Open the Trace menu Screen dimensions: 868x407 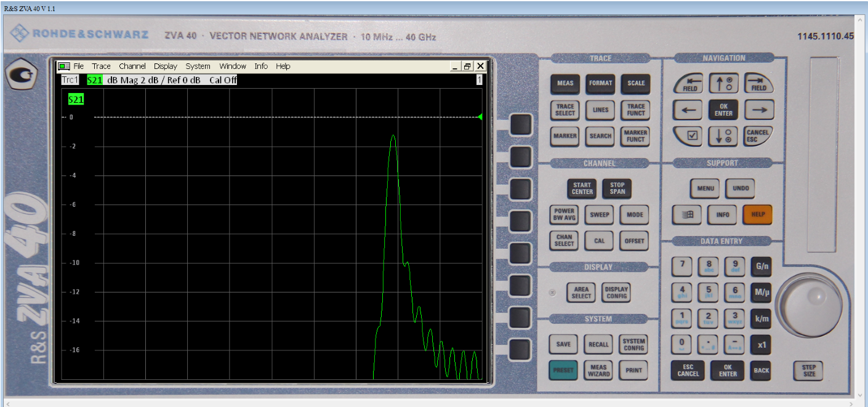pyautogui.click(x=101, y=66)
